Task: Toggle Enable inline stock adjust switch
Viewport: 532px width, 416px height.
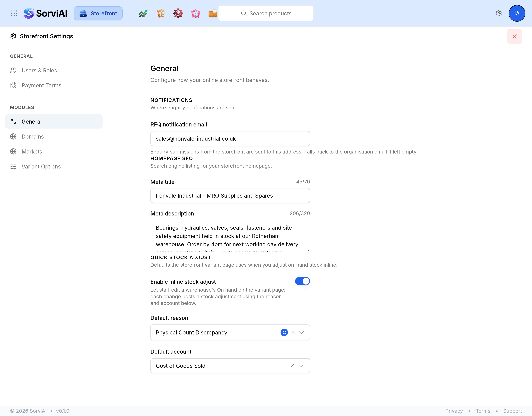Action: click(x=302, y=281)
